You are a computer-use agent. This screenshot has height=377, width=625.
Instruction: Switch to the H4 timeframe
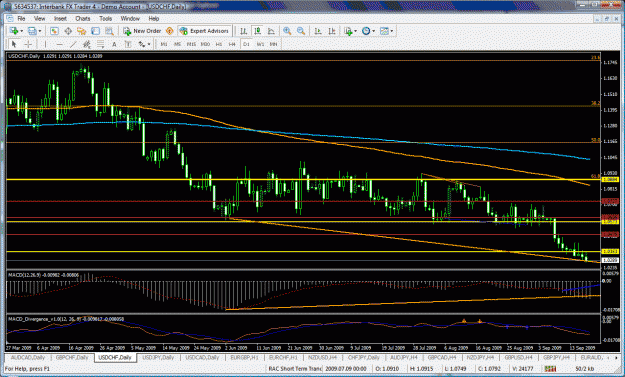pos(232,44)
